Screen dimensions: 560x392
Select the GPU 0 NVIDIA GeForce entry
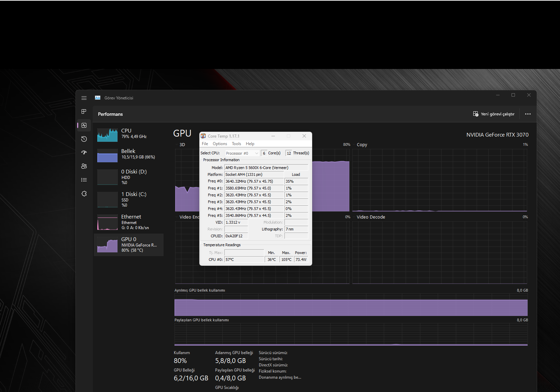[x=129, y=244]
